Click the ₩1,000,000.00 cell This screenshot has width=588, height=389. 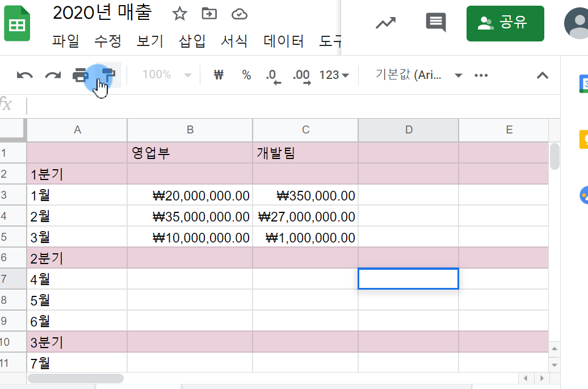coord(305,237)
